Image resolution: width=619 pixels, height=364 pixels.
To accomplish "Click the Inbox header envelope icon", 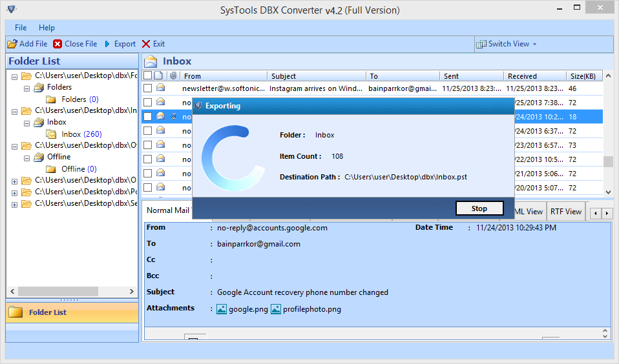I will coord(151,61).
